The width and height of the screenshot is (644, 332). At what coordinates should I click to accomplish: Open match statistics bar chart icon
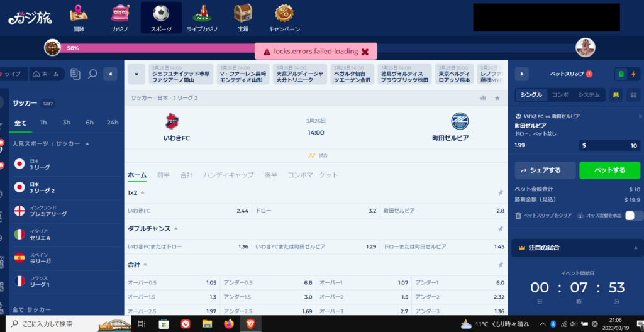pos(483,98)
